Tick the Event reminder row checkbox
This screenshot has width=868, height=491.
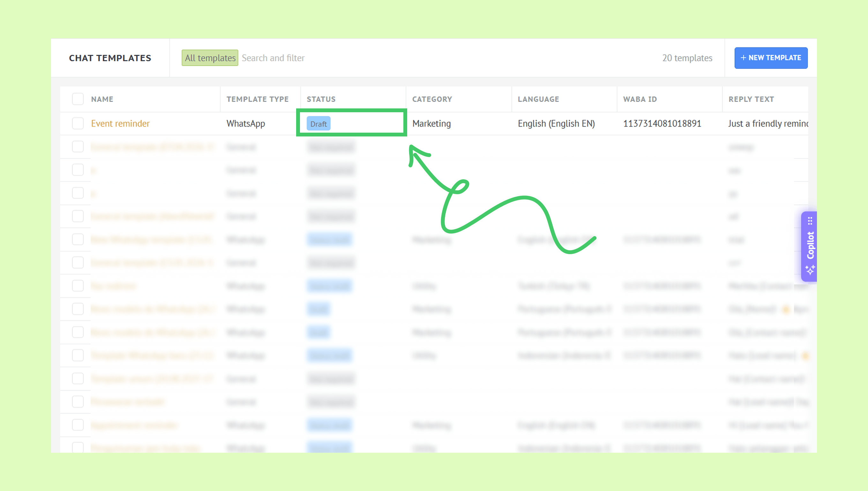(x=78, y=123)
